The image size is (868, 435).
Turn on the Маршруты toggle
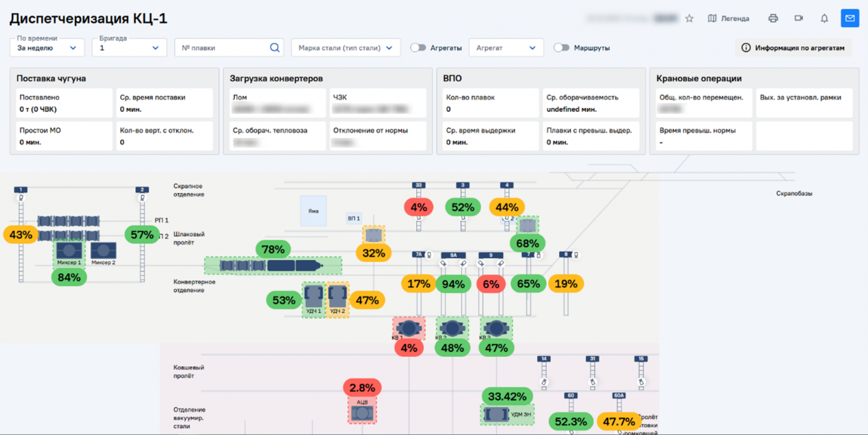coord(561,48)
